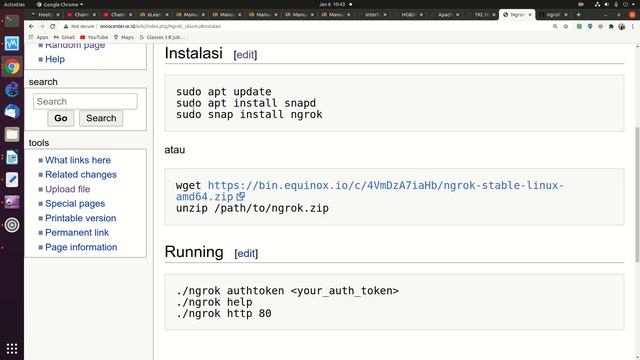The width and height of the screenshot is (640, 360).
Task: Switch to the 192.1 tab
Action: click(480, 14)
